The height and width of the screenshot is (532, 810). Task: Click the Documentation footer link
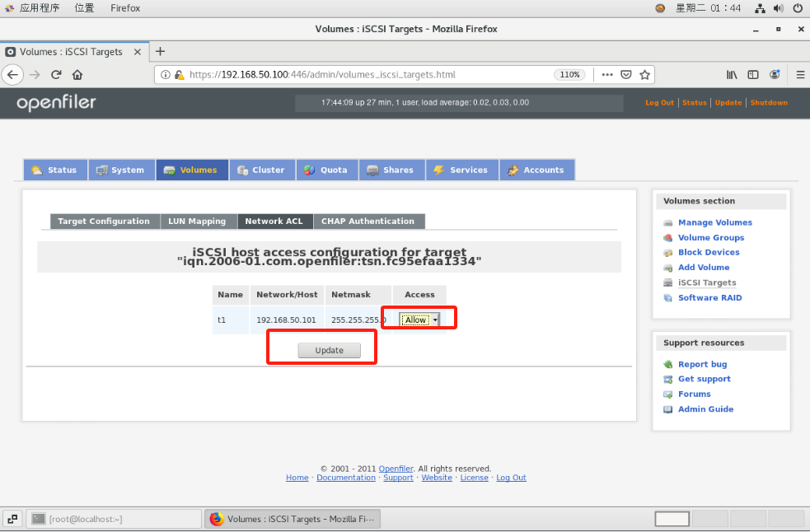[345, 478]
